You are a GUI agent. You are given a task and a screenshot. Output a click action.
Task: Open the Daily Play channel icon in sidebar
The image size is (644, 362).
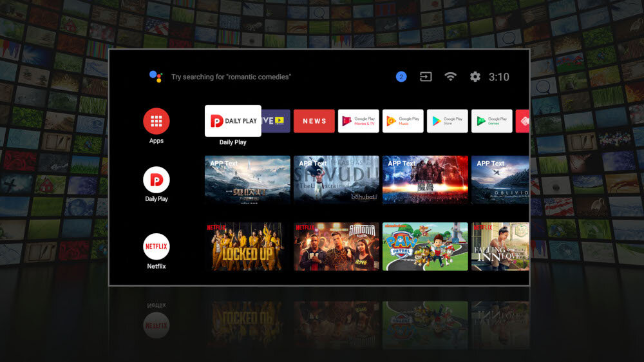click(x=156, y=180)
